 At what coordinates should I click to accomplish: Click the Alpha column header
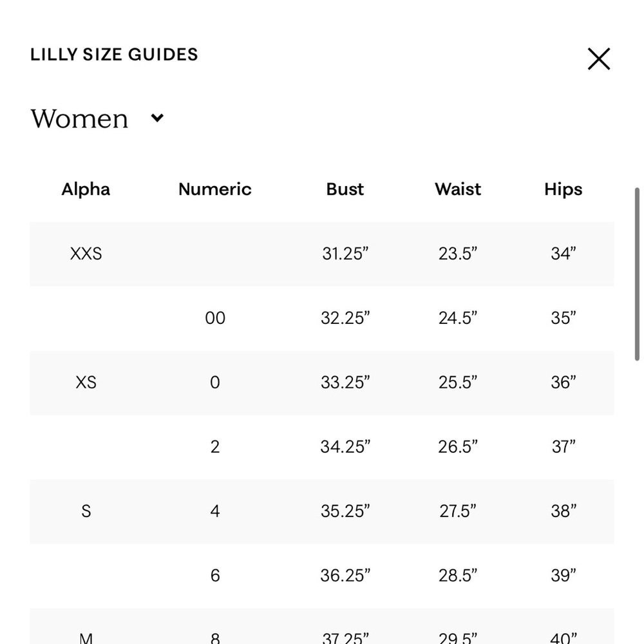coord(86,189)
